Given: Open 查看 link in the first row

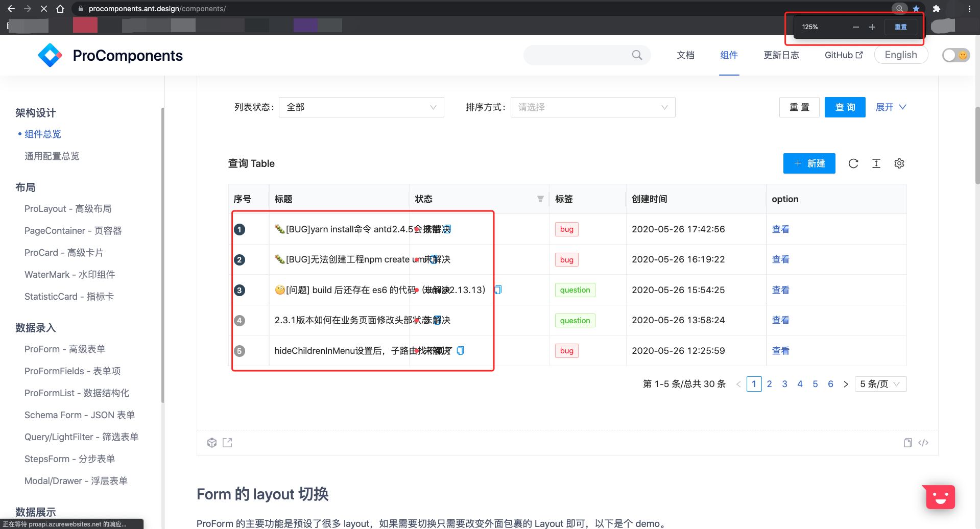Looking at the screenshot, I should click(780, 229).
